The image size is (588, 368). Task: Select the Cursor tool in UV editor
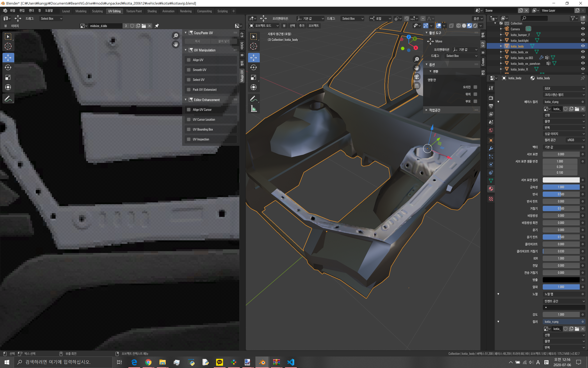pos(8,46)
